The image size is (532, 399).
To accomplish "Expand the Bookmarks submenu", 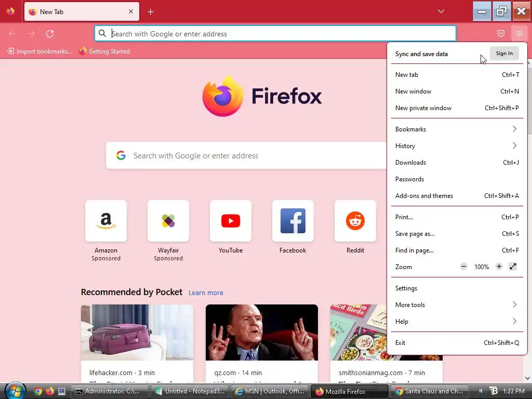I will pyautogui.click(x=457, y=129).
